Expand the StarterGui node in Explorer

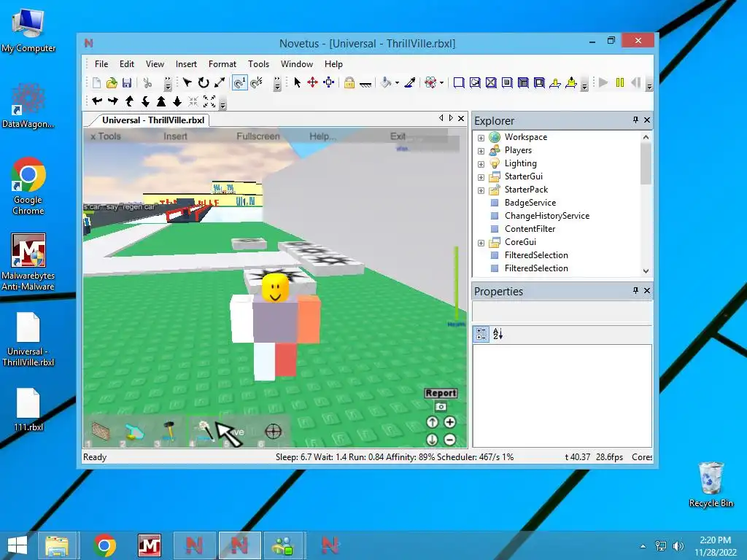[481, 177]
